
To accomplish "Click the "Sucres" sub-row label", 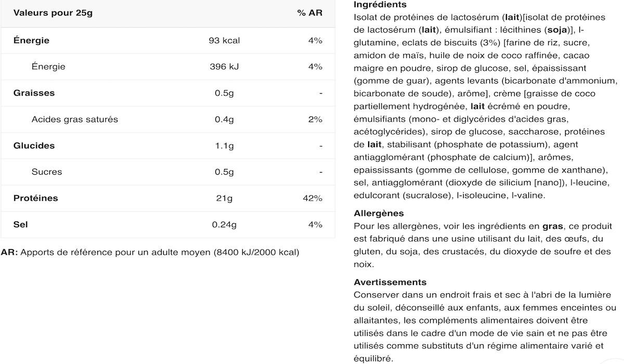I will (46, 172).
